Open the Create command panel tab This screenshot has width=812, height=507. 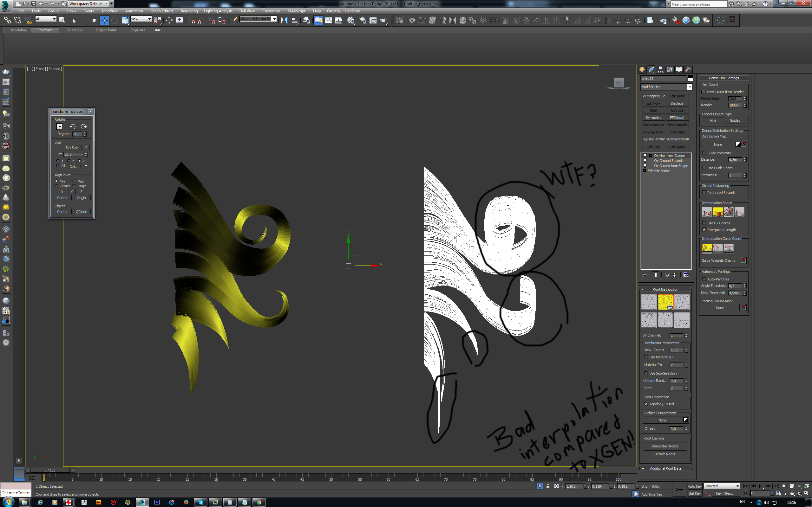pyautogui.click(x=642, y=69)
